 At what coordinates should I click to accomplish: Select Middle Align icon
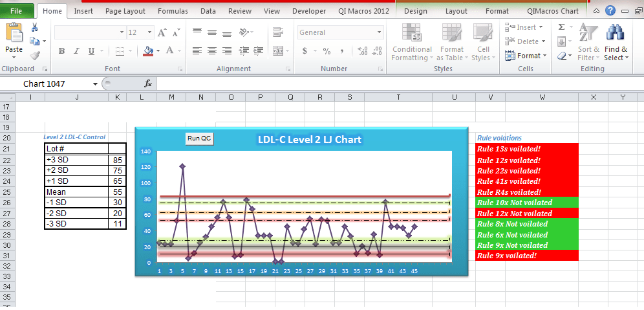(212, 32)
